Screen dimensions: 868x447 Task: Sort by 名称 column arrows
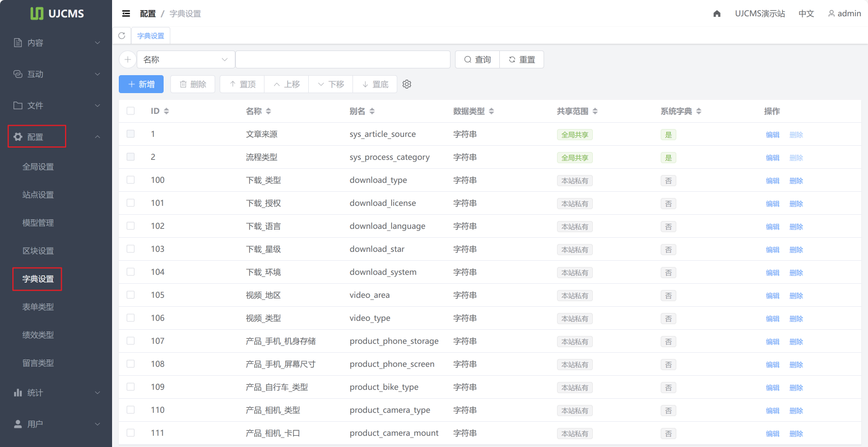(268, 111)
